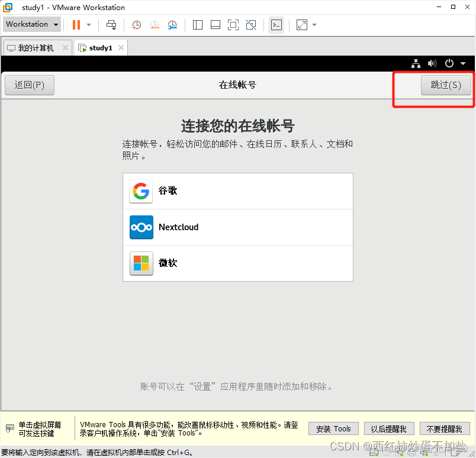476x458 pixels.
Task: Expand the guest system menu arrow
Action: tap(463, 63)
